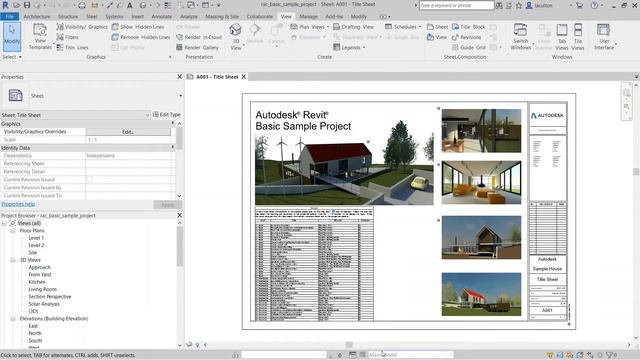The height and width of the screenshot is (360, 640).
Task: Click the Tile Views button
Action: pyautogui.click(x=578, y=37)
